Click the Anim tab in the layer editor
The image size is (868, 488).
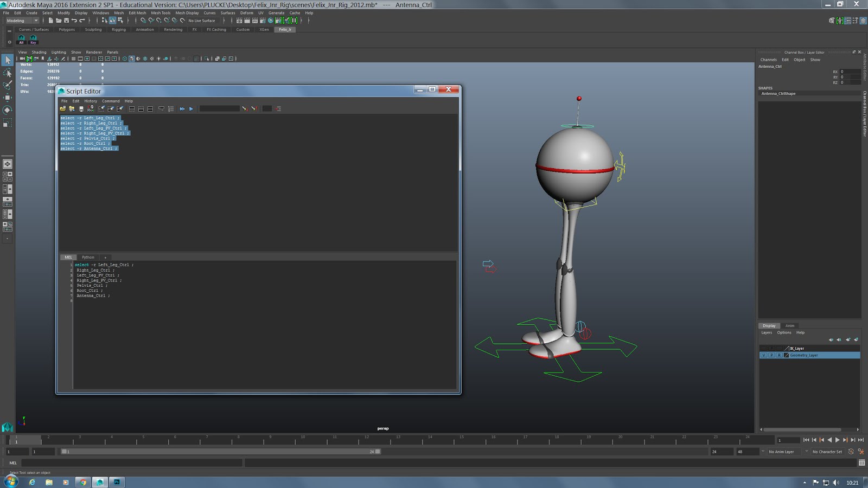[x=789, y=325]
